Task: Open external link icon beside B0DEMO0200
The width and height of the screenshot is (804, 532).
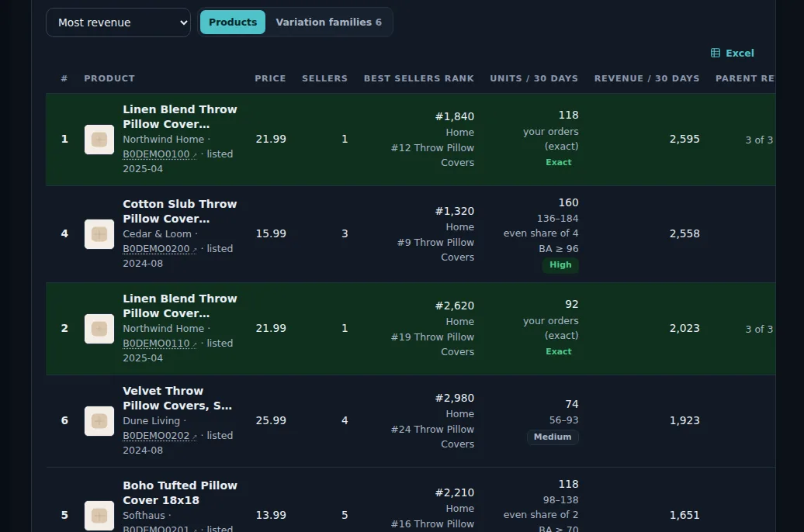Action: click(194, 250)
